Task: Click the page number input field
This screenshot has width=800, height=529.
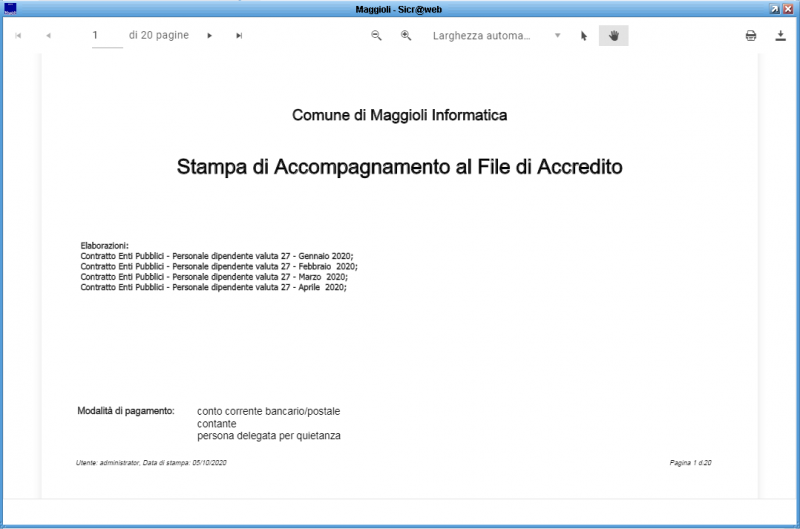Action: pyautogui.click(x=107, y=36)
